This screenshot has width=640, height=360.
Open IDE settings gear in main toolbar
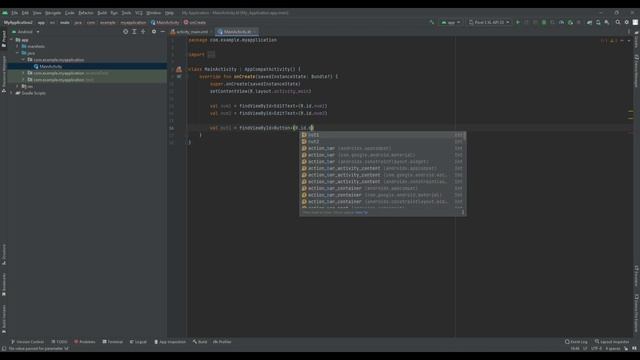pos(627,22)
